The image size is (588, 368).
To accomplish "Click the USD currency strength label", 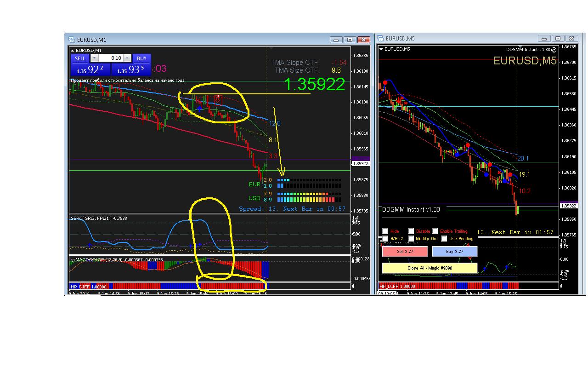I will pyautogui.click(x=254, y=198).
